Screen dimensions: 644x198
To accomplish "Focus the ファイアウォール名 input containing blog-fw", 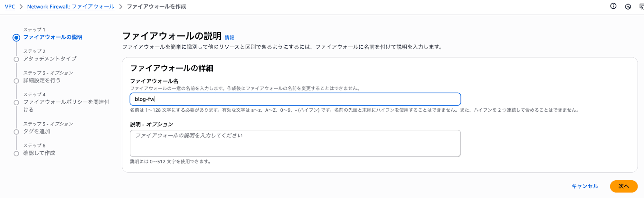I will pos(295,99).
